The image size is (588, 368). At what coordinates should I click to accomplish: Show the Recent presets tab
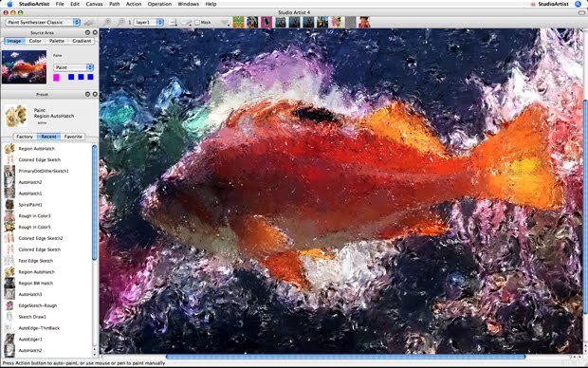click(48, 137)
